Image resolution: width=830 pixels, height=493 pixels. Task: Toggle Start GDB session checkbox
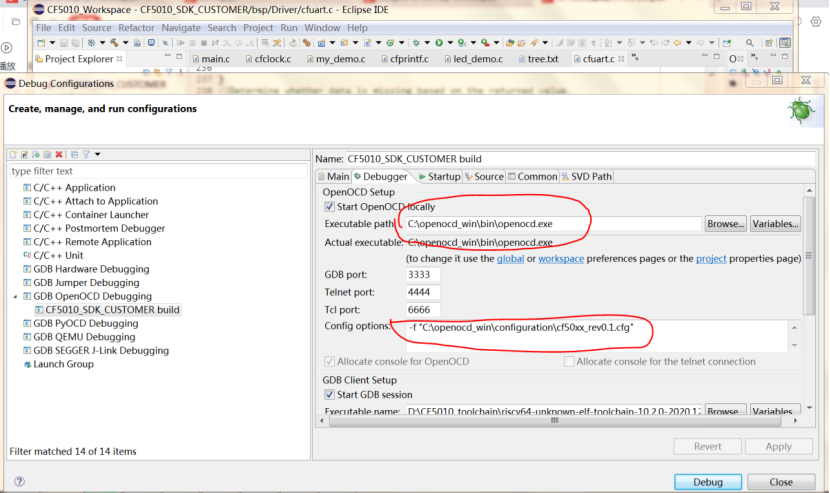(330, 395)
